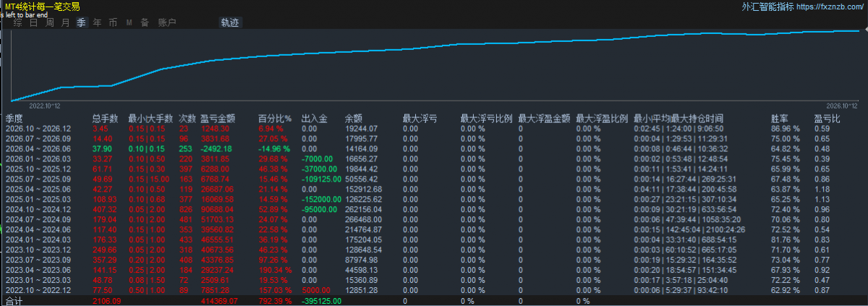
Task: Select the 2024.04 ~ 2024.06 quarter row
Action: [x=434, y=229]
